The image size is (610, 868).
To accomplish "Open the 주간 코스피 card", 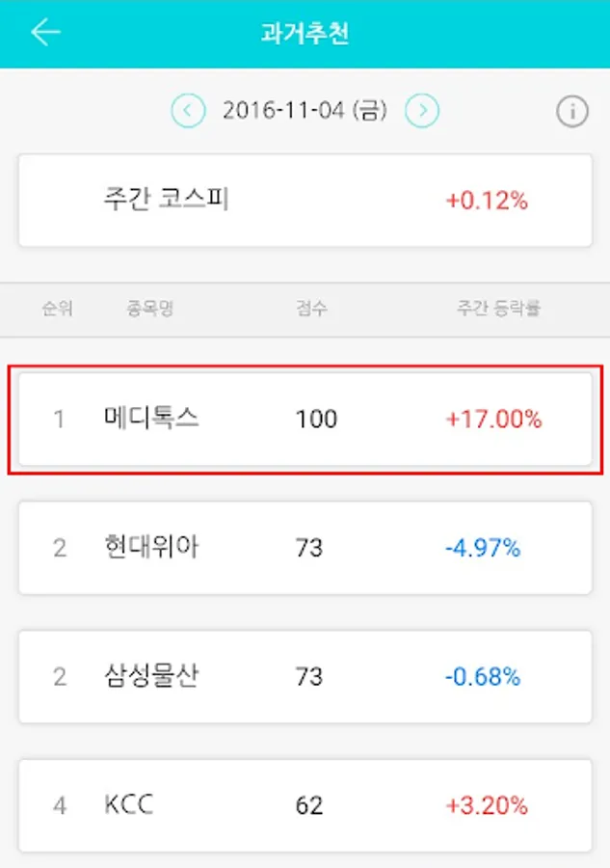I will (305, 201).
